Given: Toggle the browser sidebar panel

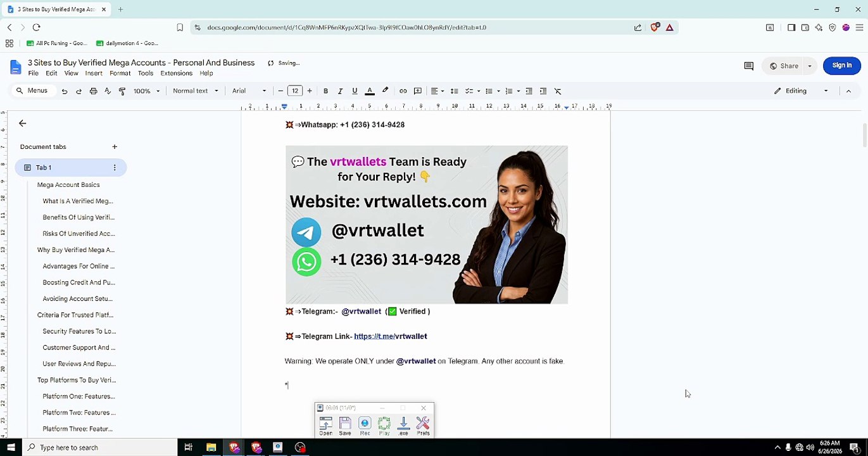Looking at the screenshot, I should pyautogui.click(x=791, y=27).
